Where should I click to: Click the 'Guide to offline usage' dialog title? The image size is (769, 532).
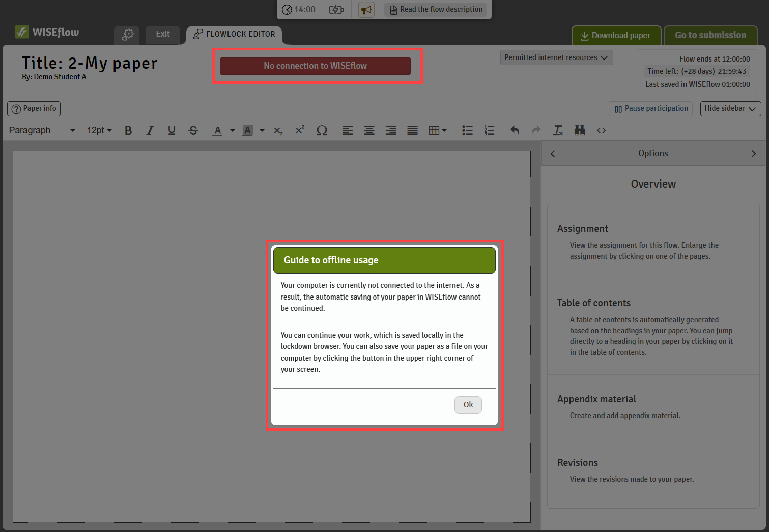(331, 260)
